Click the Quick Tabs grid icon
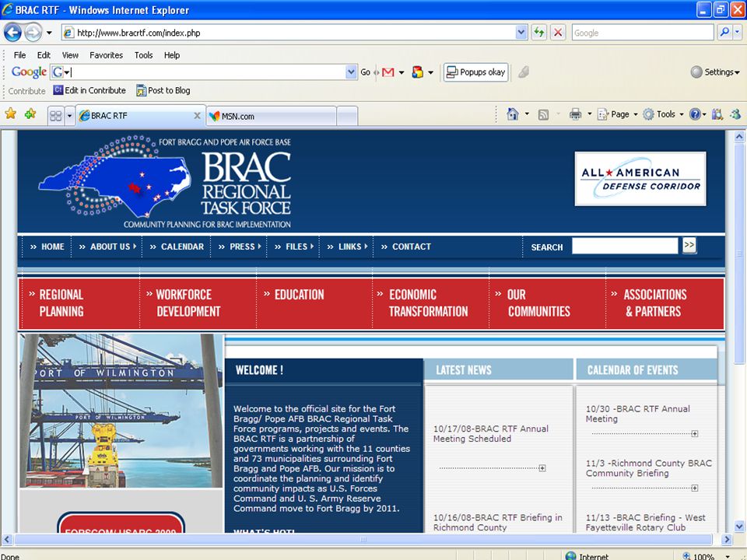Screen dimensions: 747x560 pos(56,116)
